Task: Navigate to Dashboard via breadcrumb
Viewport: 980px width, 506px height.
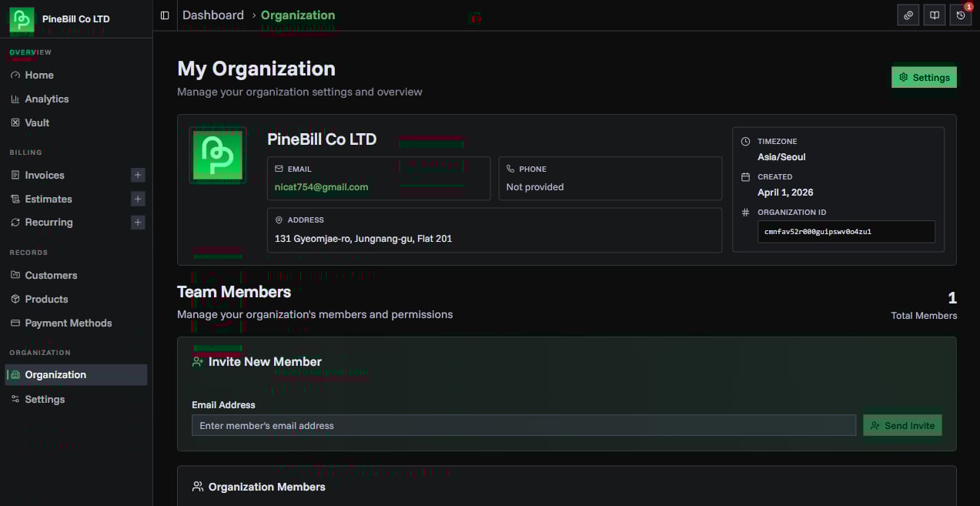Action: (x=213, y=15)
